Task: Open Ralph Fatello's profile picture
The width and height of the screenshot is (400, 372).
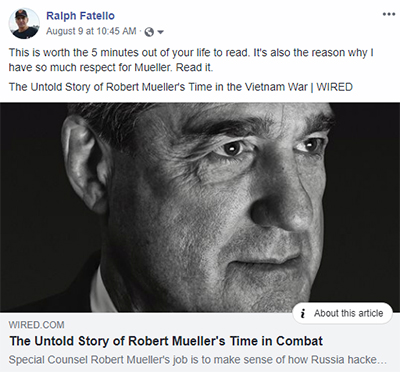Action: coord(24,23)
